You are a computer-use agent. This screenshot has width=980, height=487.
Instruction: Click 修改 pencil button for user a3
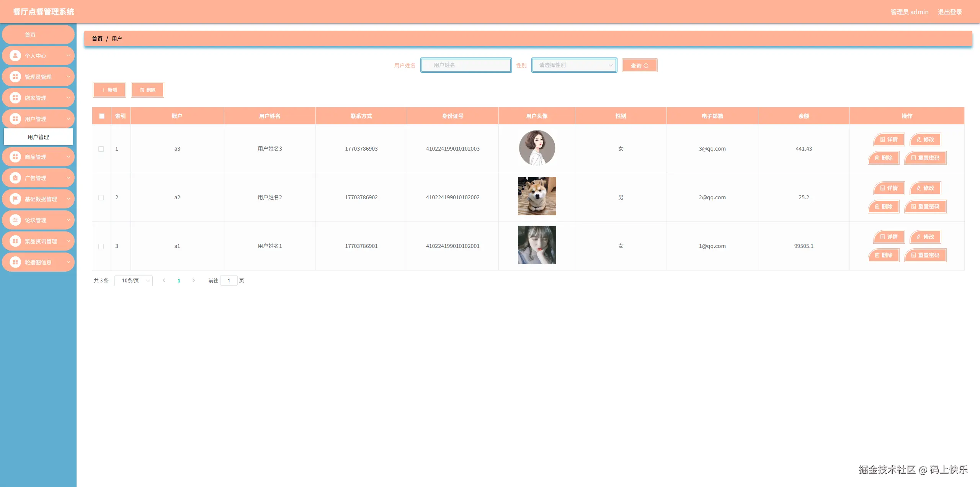(925, 139)
